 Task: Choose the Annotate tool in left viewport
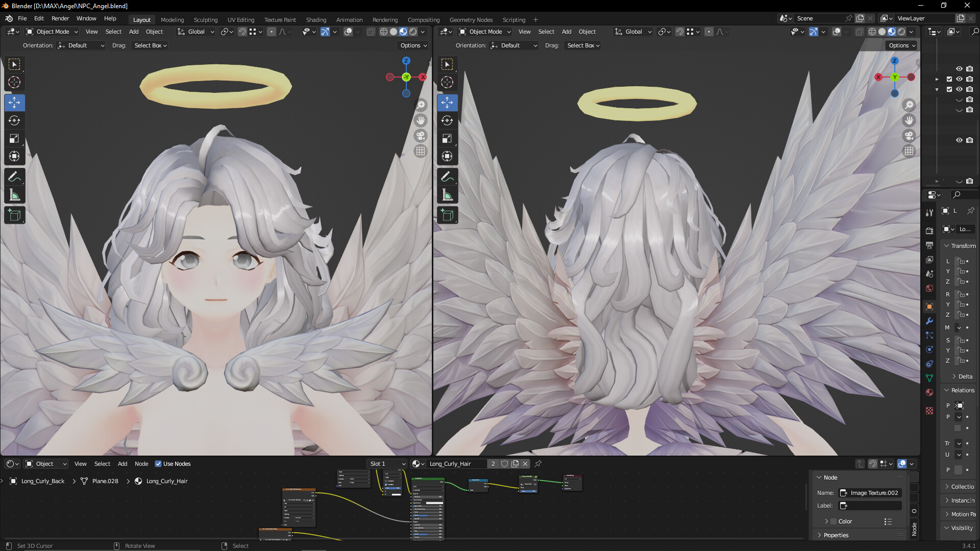[x=14, y=177]
